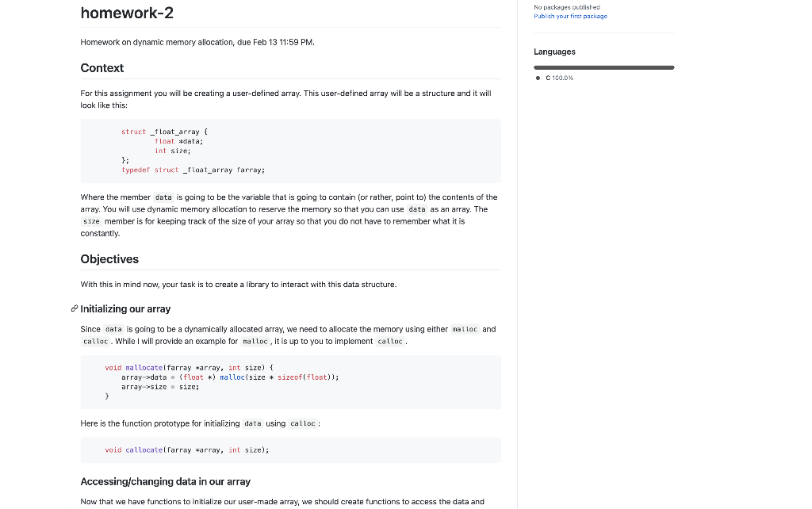Click the 'struct _float_array {' code line
Screen dimensions: 812x509
[164, 132]
